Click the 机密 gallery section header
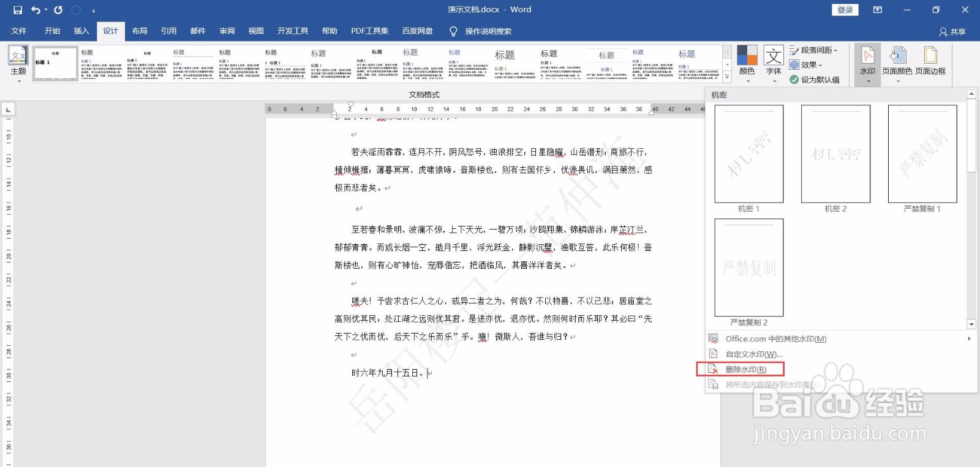The width and height of the screenshot is (980, 467). pos(719,95)
